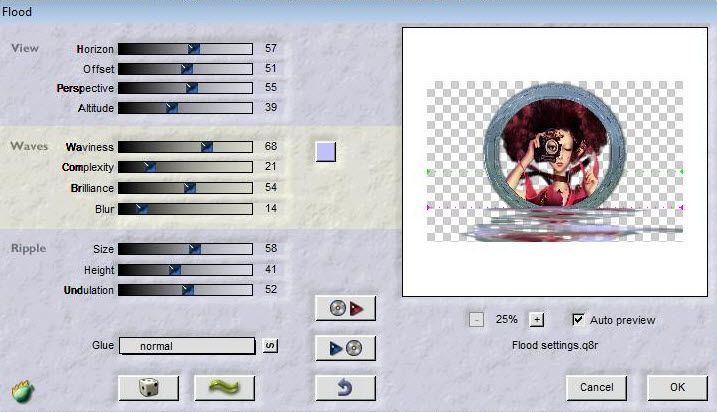Click the Horizon slider track
This screenshot has width=717, height=412.
(x=185, y=49)
